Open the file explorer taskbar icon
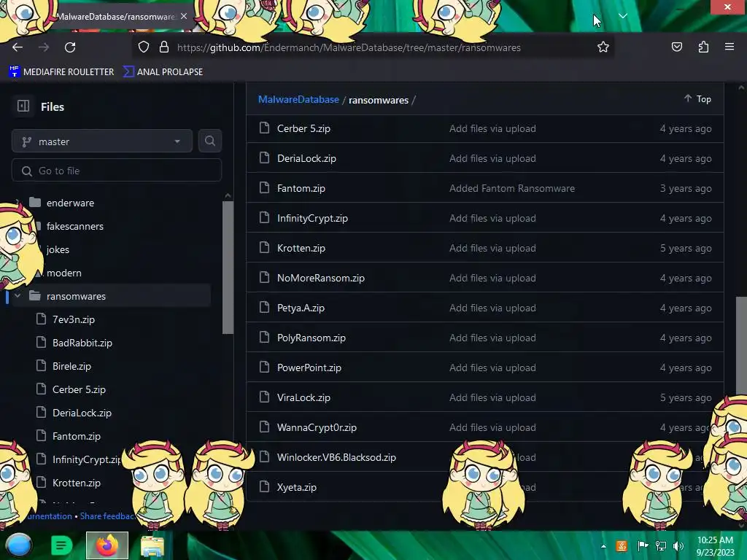Screen dimensions: 747x560 [x=152, y=545]
